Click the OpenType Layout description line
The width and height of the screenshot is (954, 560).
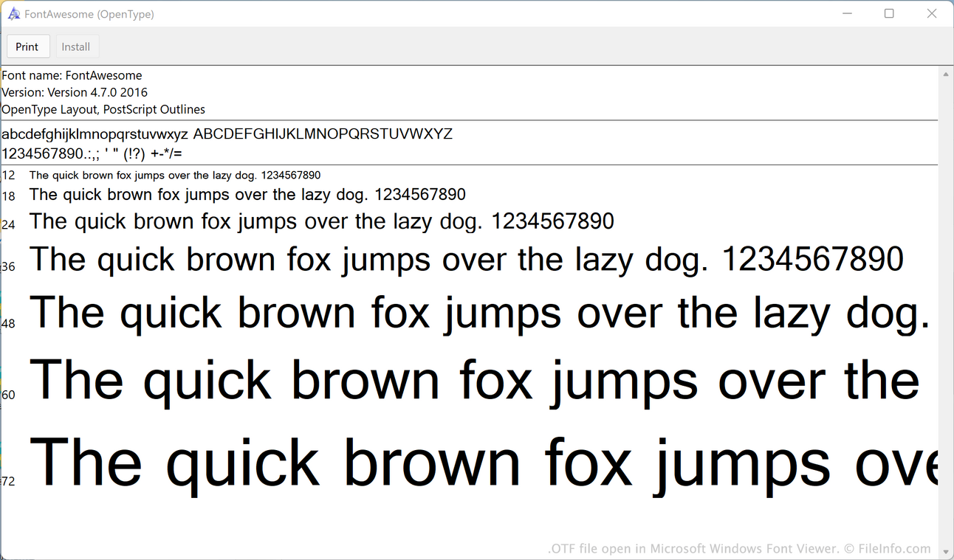(x=103, y=109)
